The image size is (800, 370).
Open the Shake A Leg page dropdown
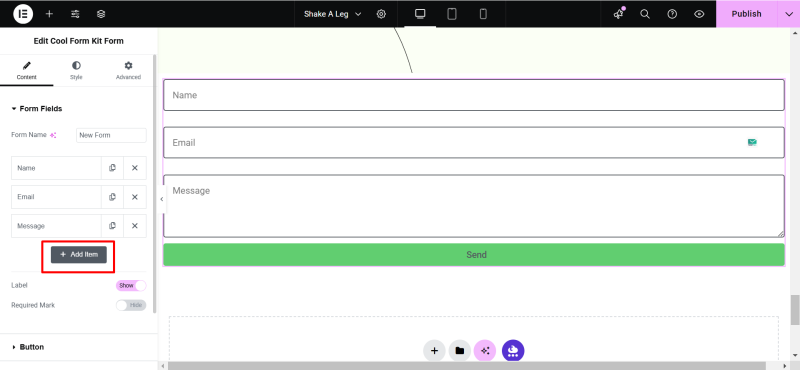(x=333, y=14)
